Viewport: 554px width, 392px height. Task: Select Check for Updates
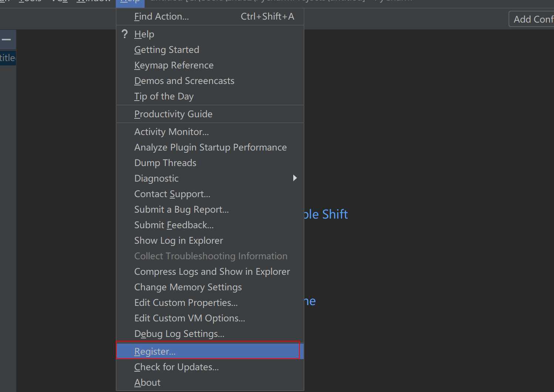pos(176,367)
